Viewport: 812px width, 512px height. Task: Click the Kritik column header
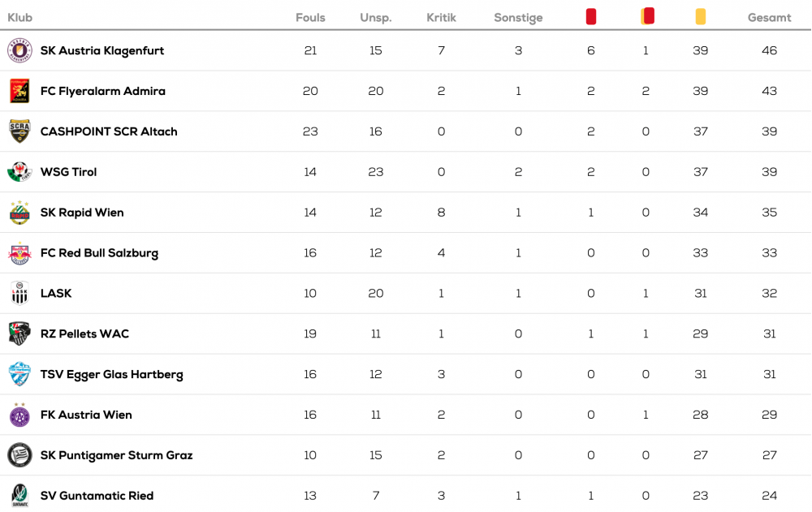(441, 18)
